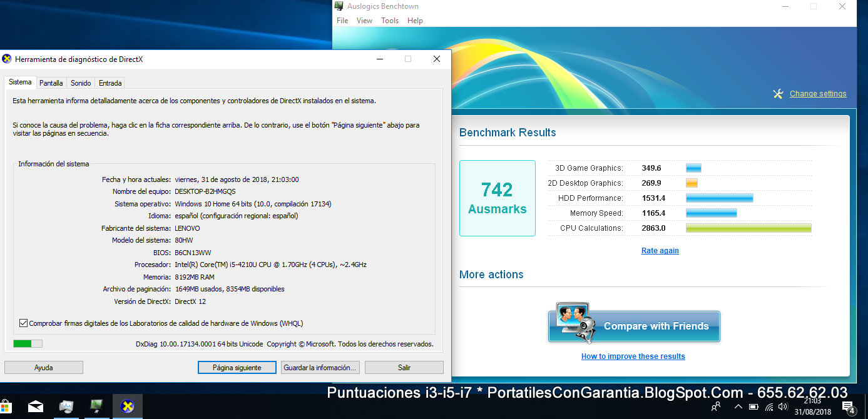The width and height of the screenshot is (868, 419).
Task: Check the battery status icon
Action: point(753,408)
